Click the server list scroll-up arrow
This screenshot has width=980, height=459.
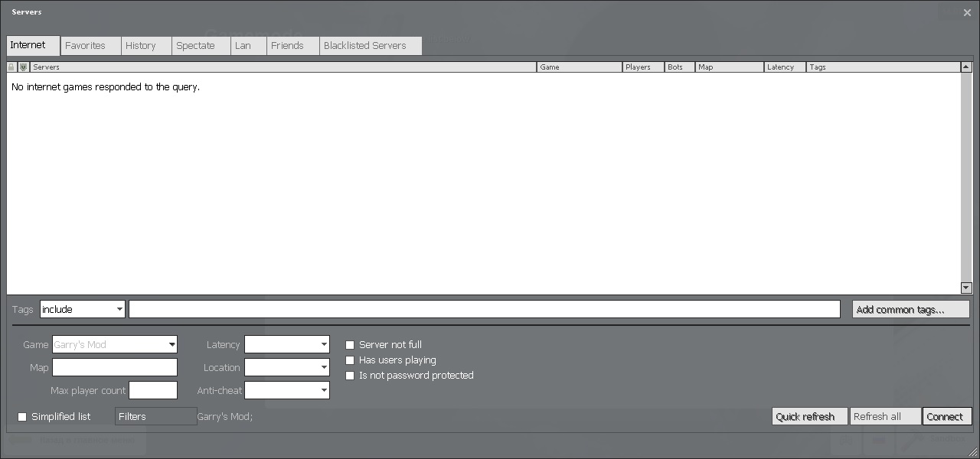click(966, 67)
